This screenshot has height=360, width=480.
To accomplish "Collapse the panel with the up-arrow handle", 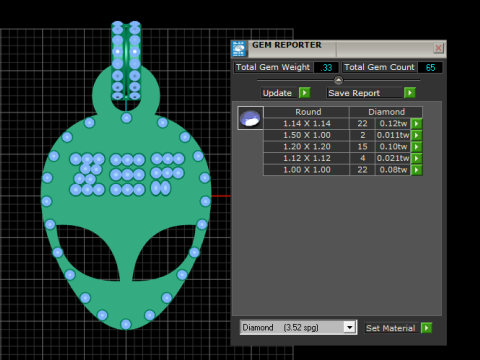I will click(x=338, y=80).
